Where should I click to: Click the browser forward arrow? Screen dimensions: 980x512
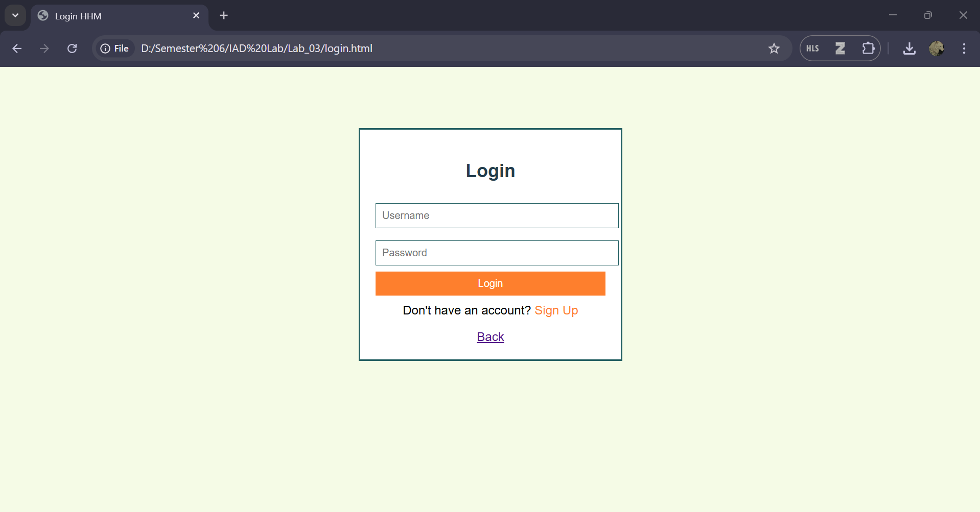point(44,48)
